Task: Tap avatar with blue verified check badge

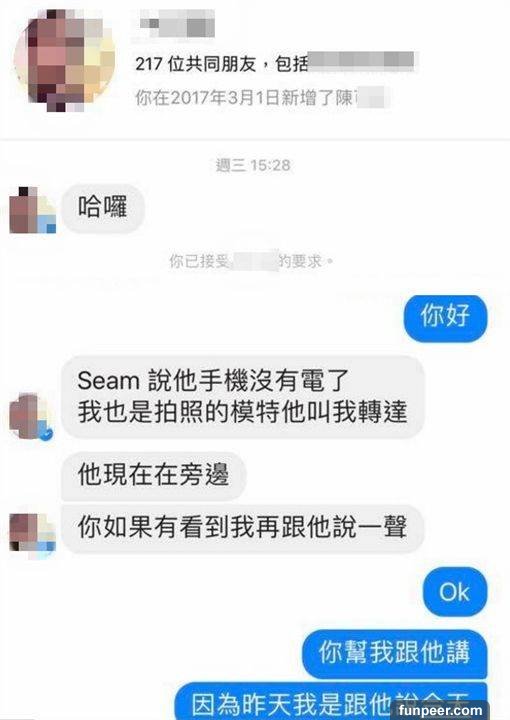Action: (31, 416)
